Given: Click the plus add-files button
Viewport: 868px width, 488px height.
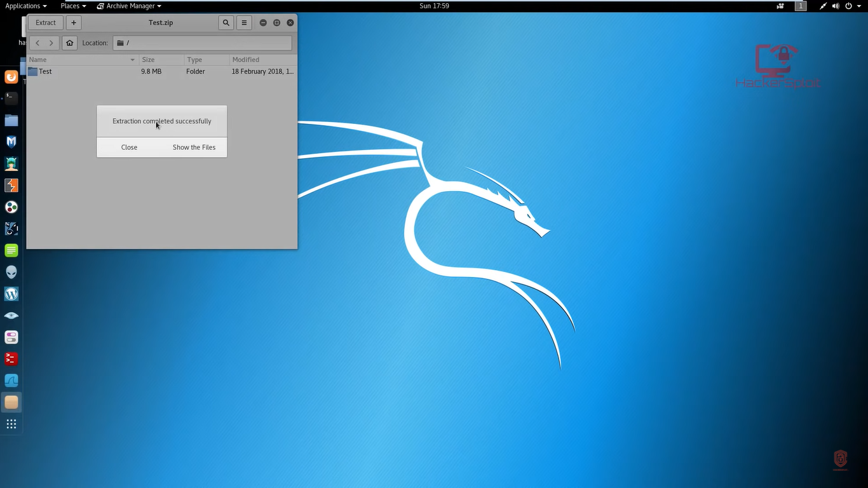Looking at the screenshot, I should tap(74, 23).
